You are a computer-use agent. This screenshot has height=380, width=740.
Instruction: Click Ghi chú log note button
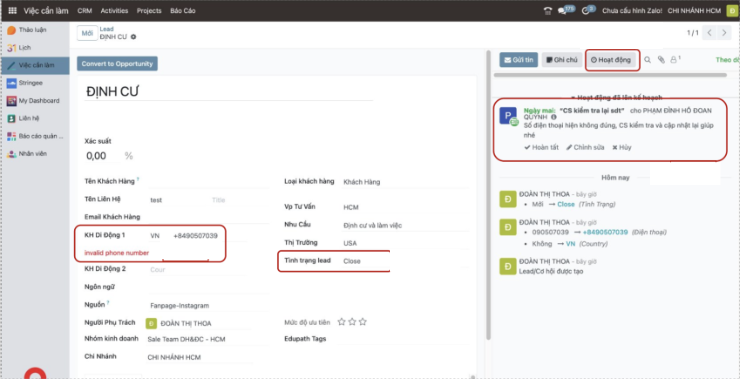point(562,60)
